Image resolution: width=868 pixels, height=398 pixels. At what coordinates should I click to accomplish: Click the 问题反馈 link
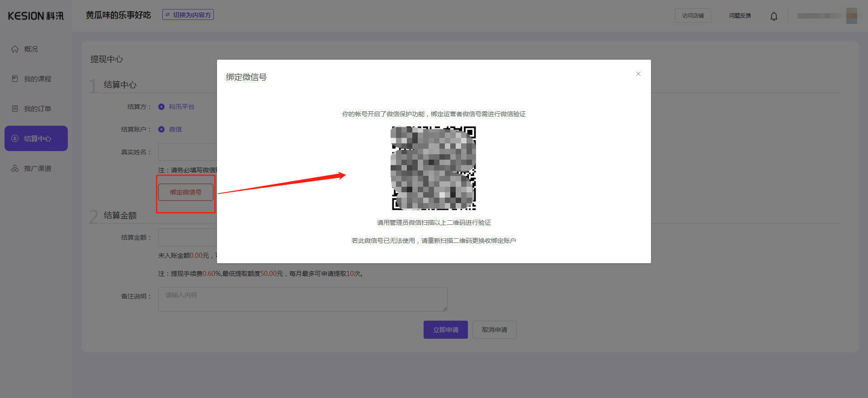tap(740, 15)
